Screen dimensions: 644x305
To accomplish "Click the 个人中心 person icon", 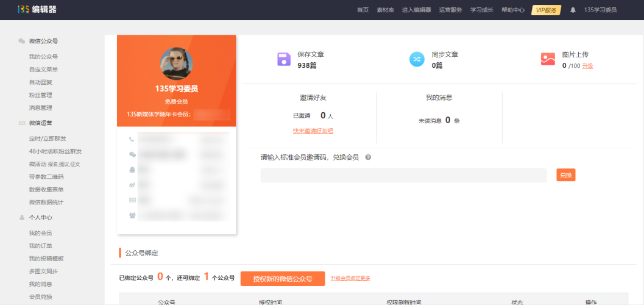I will point(22,217).
